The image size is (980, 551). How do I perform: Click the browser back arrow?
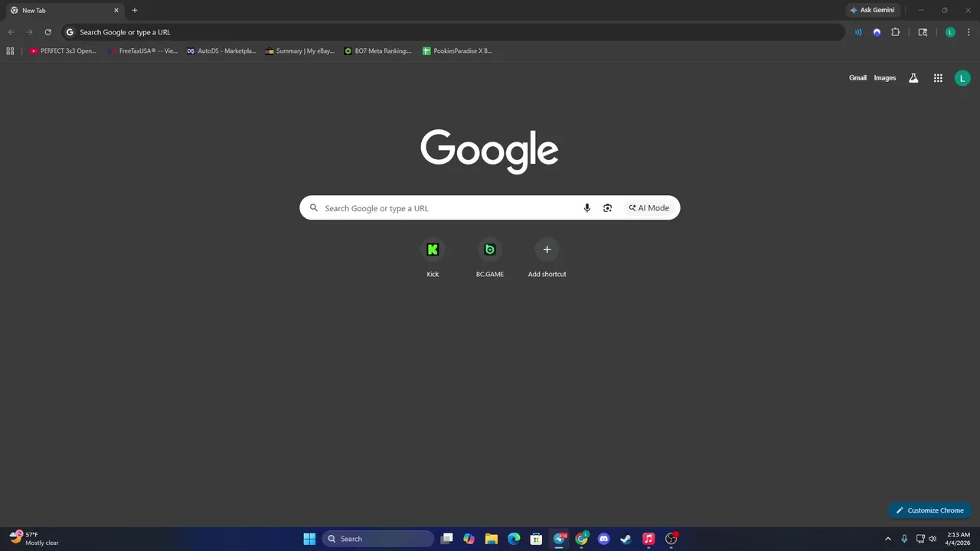tap(11, 32)
